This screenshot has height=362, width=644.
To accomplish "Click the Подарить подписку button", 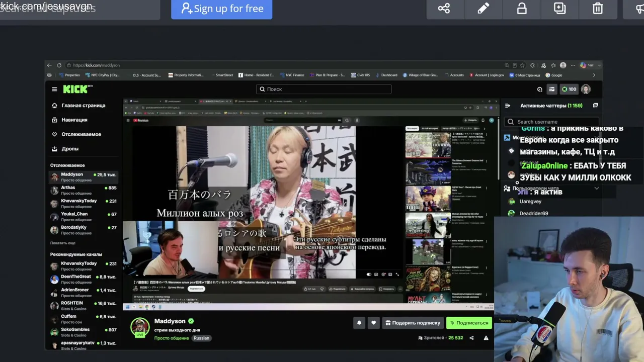I will point(413,323).
